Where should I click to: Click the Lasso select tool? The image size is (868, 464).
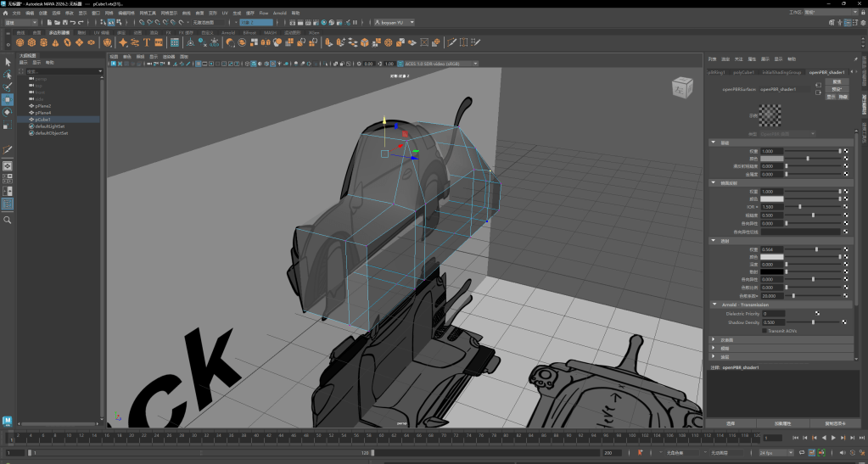(8, 75)
